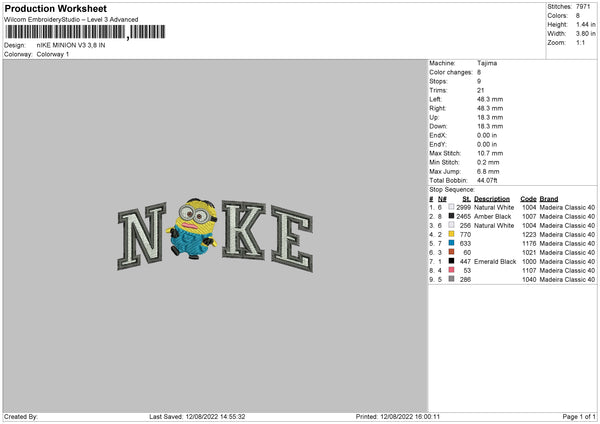Click the Production Worksheet title

(55, 9)
